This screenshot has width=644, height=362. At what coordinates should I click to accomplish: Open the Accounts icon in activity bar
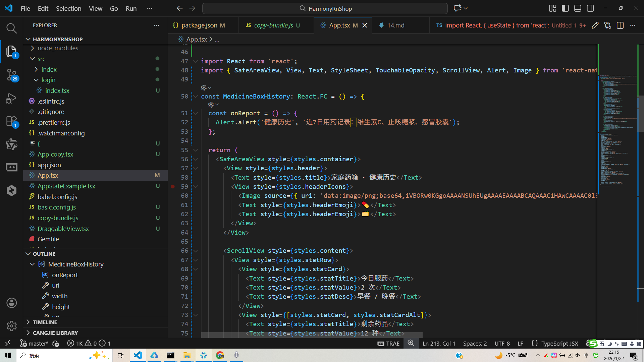(x=11, y=303)
